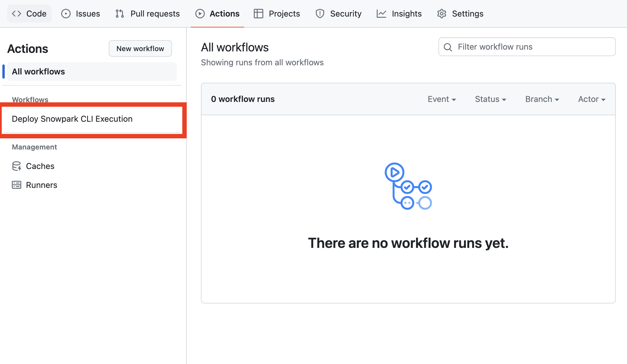
Task: Open the Code tab
Action: click(x=29, y=14)
